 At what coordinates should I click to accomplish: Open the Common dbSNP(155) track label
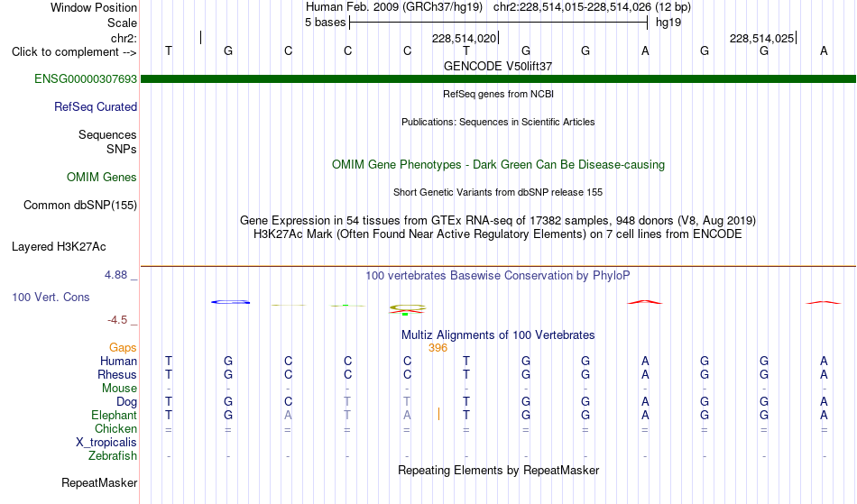click(79, 205)
